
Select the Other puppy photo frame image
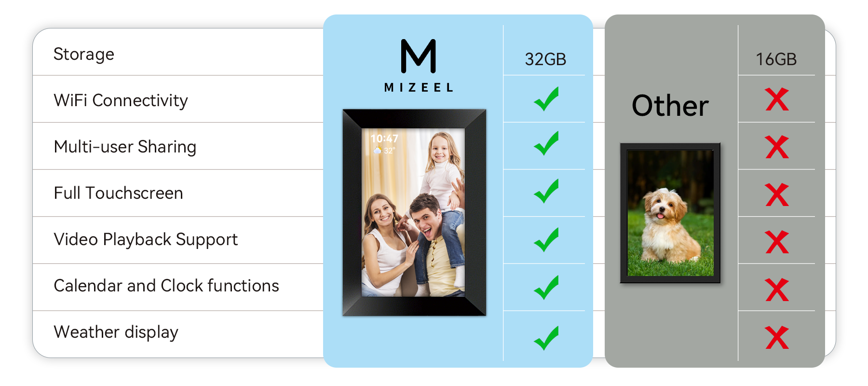[670, 213]
